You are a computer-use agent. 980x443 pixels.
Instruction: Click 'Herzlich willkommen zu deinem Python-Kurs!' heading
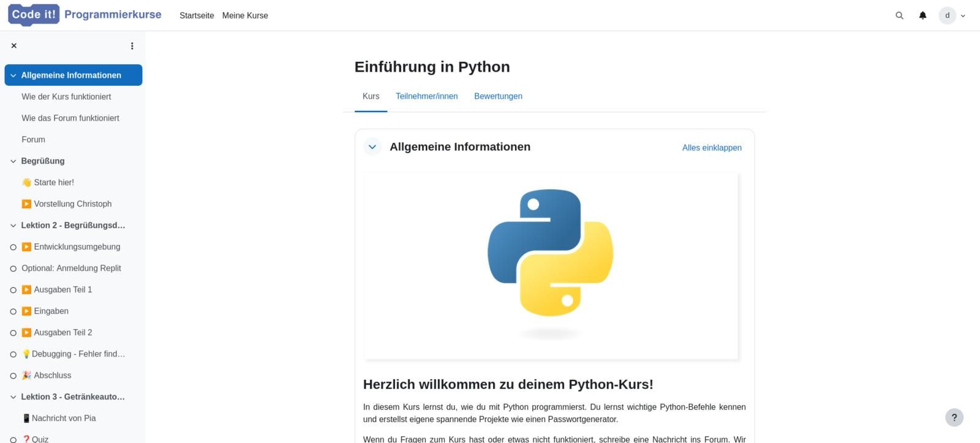tap(508, 384)
